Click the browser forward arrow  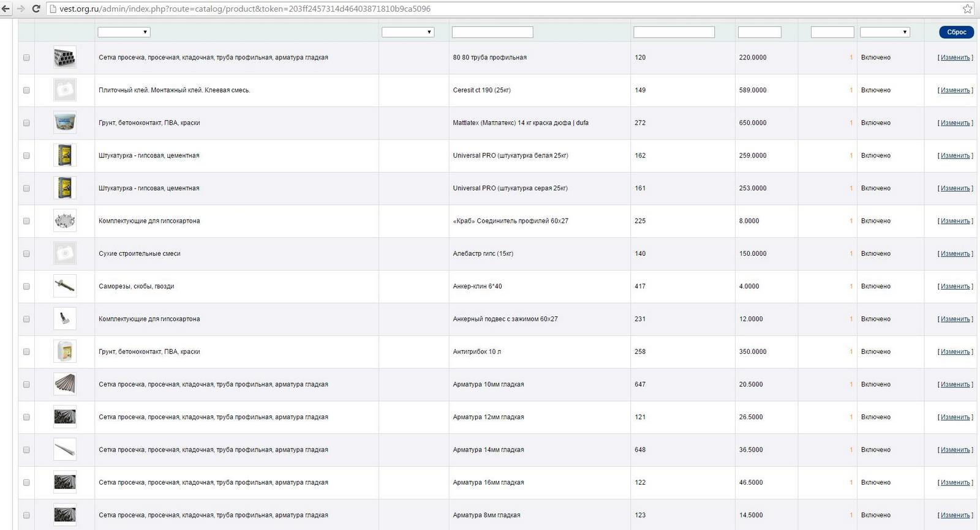21,9
